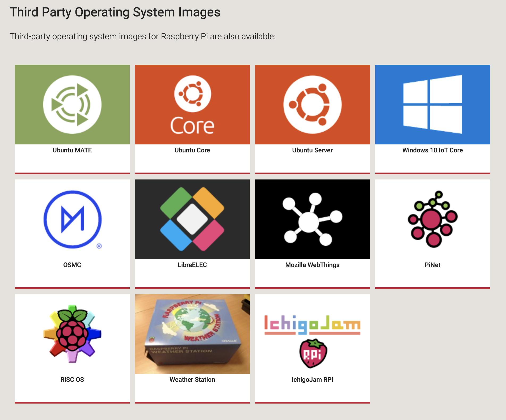Click the PiNet raspberry logo
Image resolution: width=506 pixels, height=420 pixels.
click(x=433, y=219)
